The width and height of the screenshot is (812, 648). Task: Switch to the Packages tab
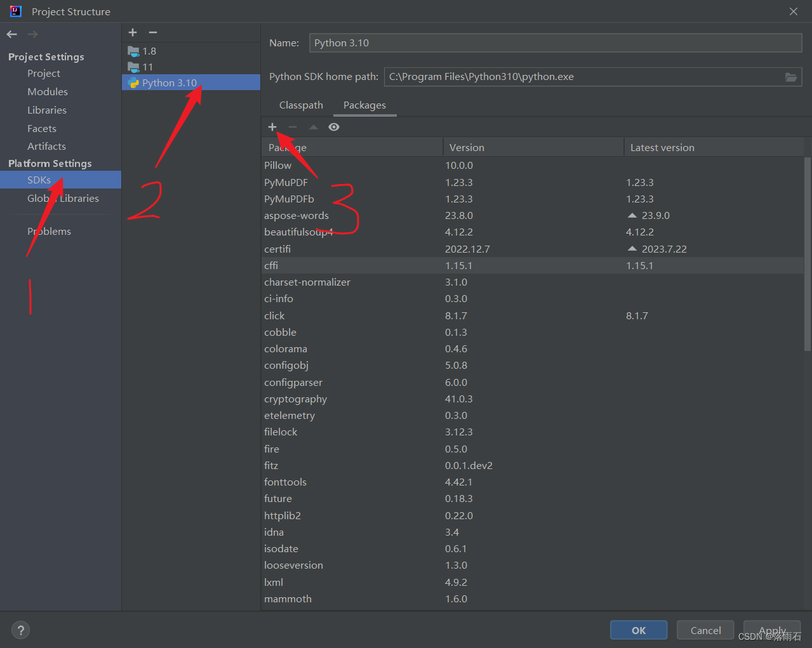click(x=364, y=105)
